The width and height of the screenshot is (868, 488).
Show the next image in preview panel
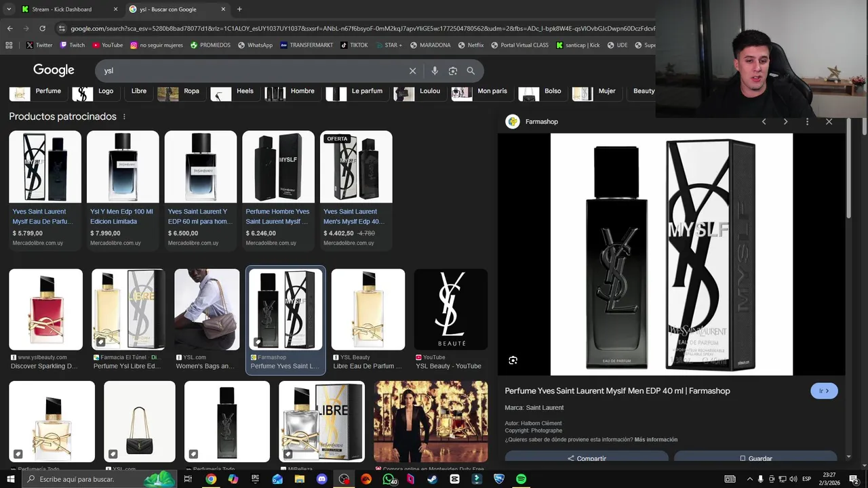[785, 122]
